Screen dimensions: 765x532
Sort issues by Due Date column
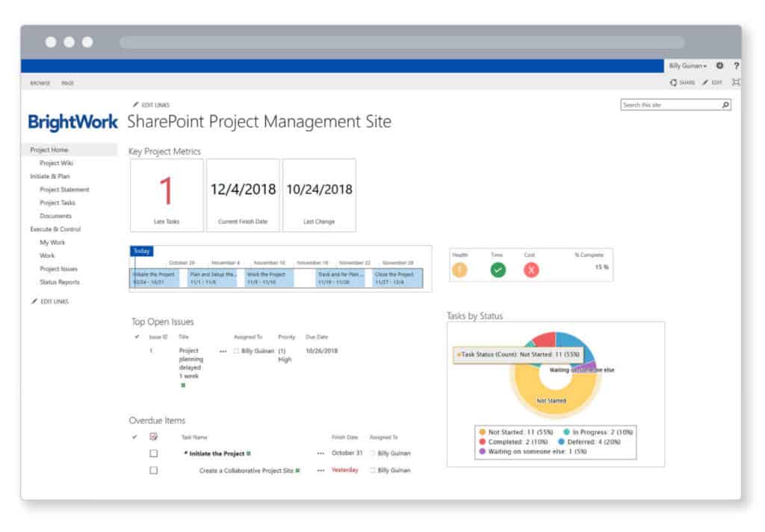click(x=317, y=337)
